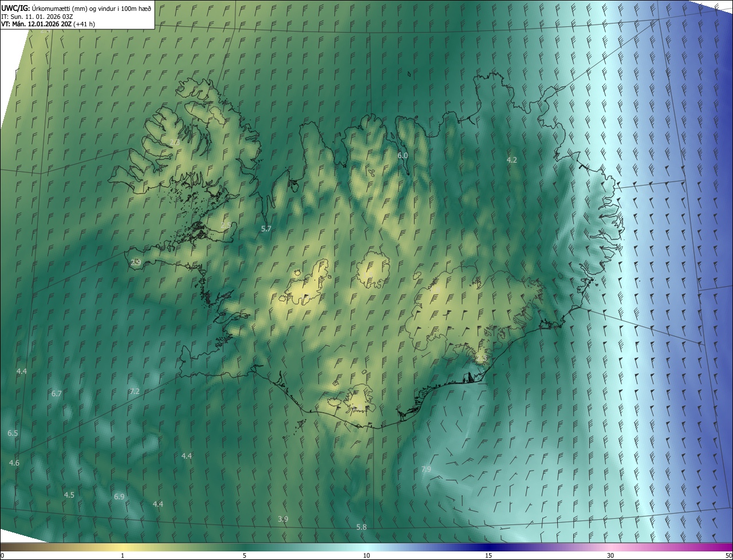Click the "50" tick on the color scale

pos(728,555)
